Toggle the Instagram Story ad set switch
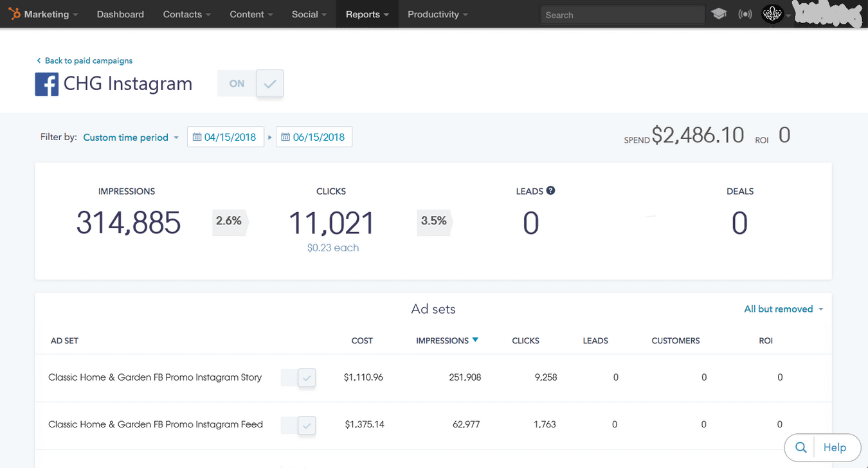Image resolution: width=868 pixels, height=468 pixels. (x=298, y=378)
